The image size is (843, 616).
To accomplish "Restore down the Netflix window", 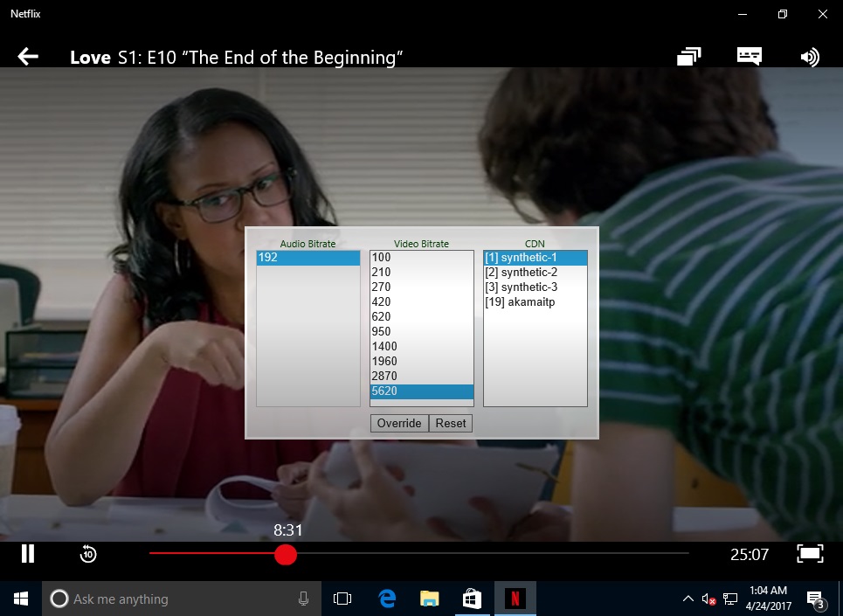I will coord(783,14).
